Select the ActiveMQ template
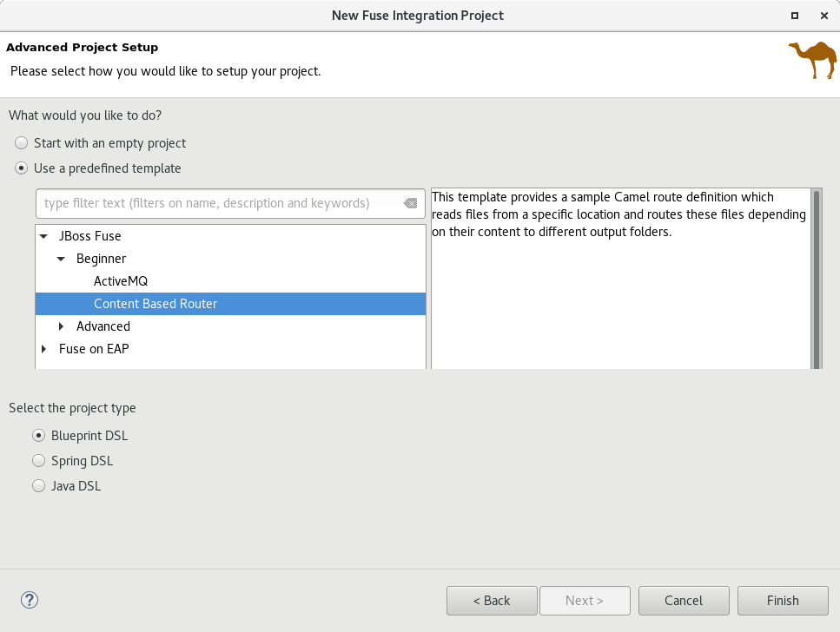The width and height of the screenshot is (840, 632). click(x=121, y=281)
